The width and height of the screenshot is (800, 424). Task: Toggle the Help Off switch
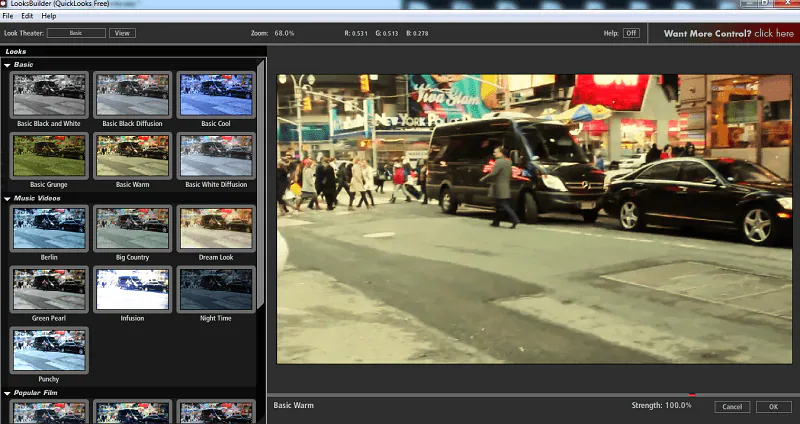(x=631, y=33)
